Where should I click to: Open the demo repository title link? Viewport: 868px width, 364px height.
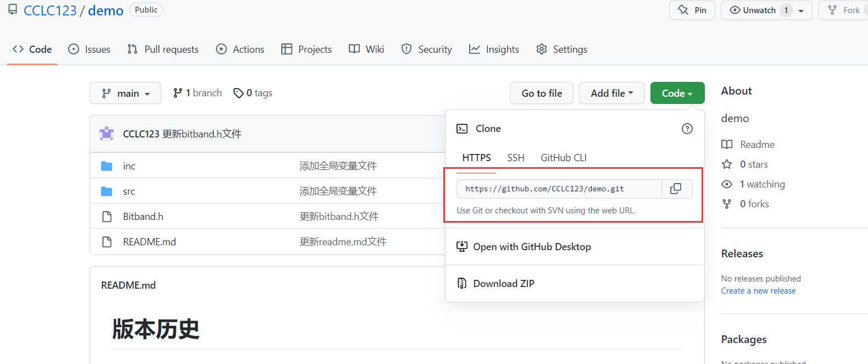click(x=105, y=10)
